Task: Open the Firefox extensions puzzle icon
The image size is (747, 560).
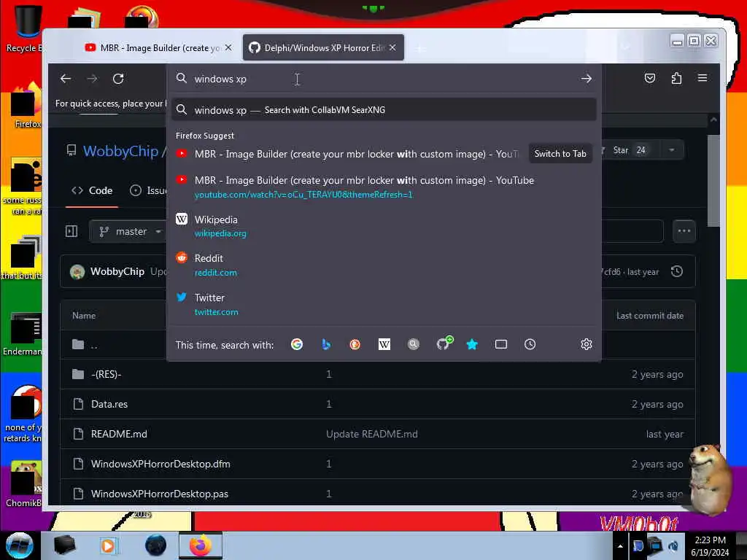Action: coord(676,78)
